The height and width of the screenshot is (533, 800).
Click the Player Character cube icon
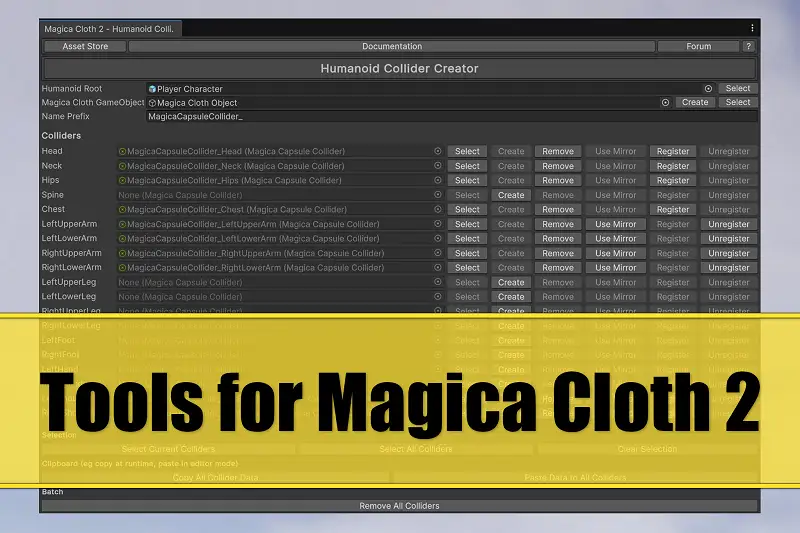(x=152, y=89)
